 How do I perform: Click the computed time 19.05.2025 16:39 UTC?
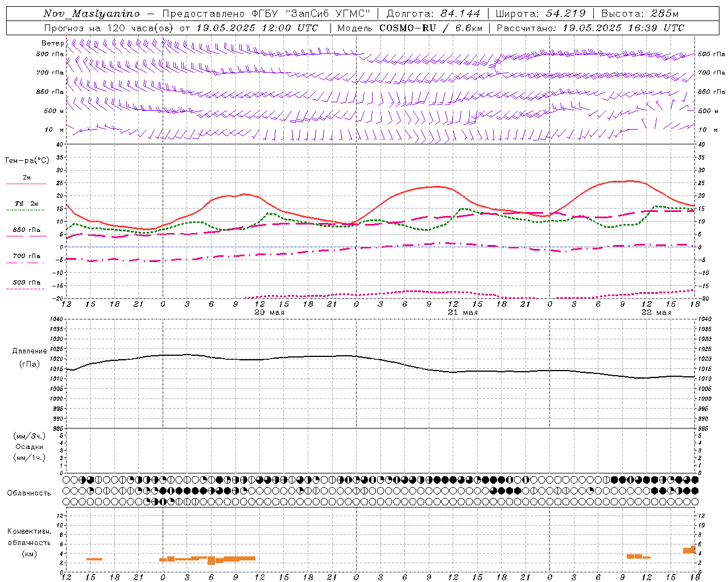pyautogui.click(x=623, y=28)
